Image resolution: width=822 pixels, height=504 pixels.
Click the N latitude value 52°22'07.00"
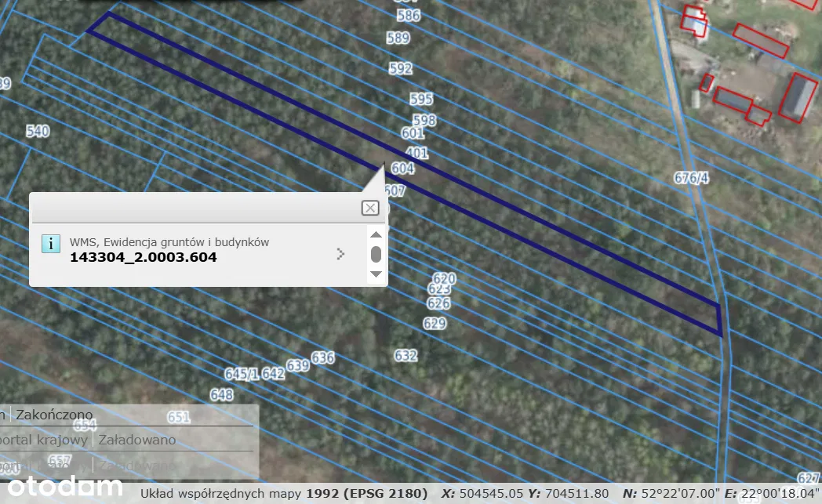pyautogui.click(x=679, y=494)
